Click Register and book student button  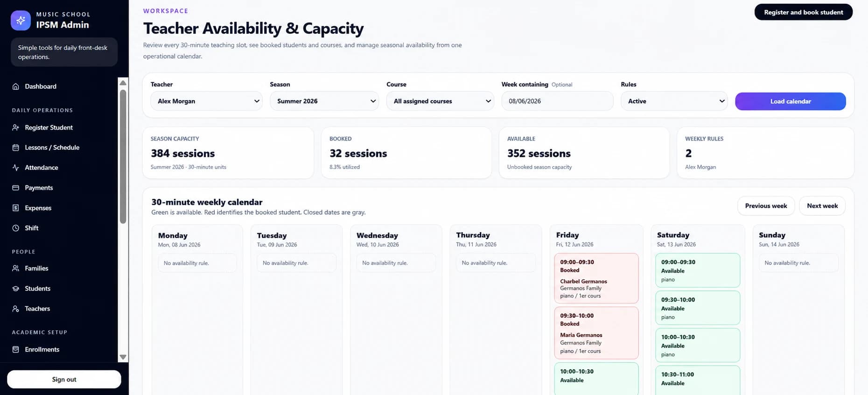804,12
